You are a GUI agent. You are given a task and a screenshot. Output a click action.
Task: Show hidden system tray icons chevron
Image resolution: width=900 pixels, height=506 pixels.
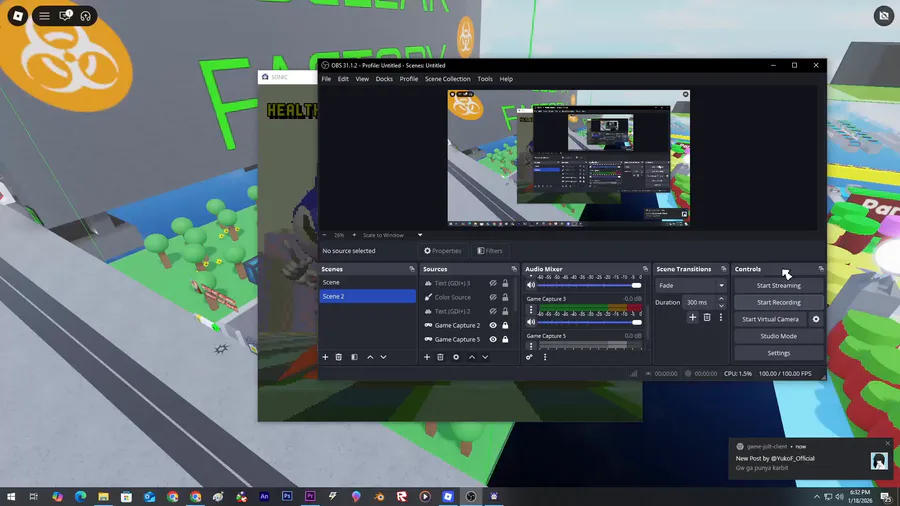point(816,496)
